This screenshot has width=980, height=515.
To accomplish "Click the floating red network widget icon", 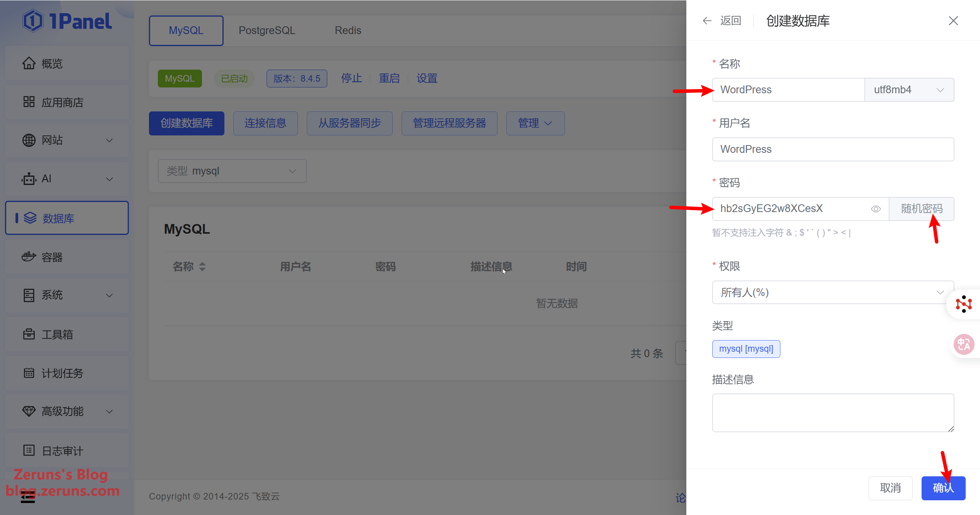I will point(963,304).
